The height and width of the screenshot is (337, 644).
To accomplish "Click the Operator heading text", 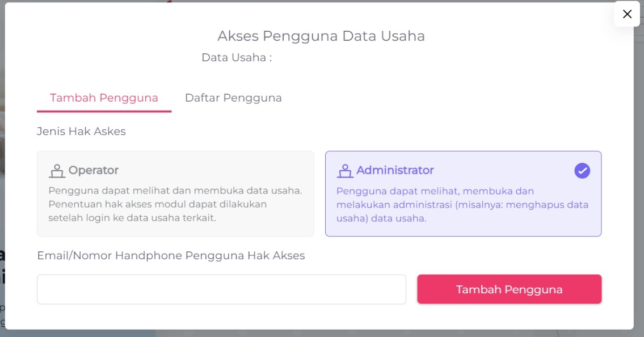I will pos(94,170).
